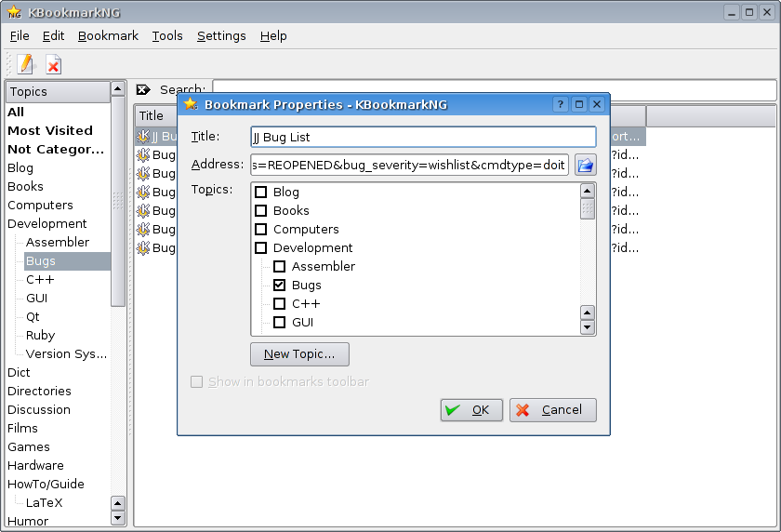Check the Blog topic checkbox

point(261,192)
